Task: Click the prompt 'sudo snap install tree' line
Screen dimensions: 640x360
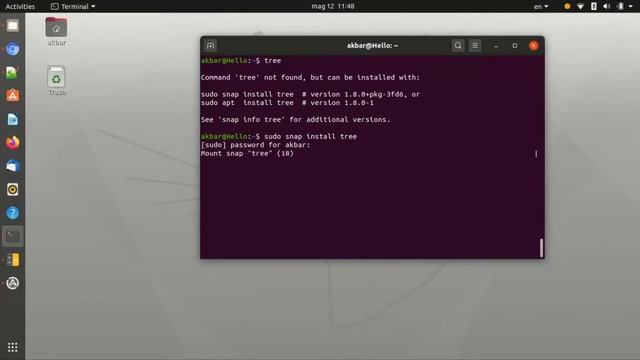Action: [279, 136]
